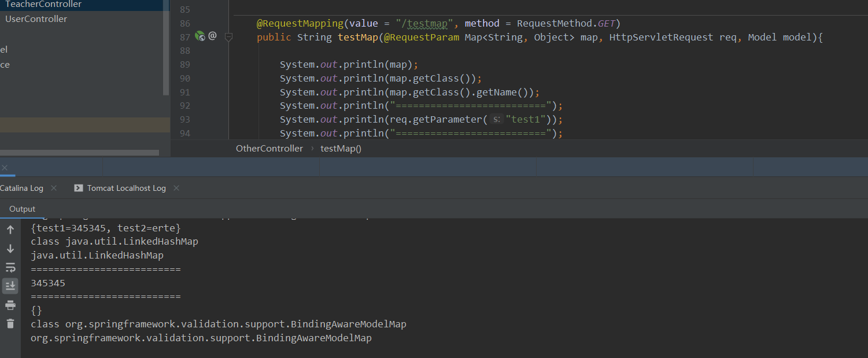Click the request mapping gutter icon on line 87
The height and width of the screenshot is (358, 868).
[200, 36]
